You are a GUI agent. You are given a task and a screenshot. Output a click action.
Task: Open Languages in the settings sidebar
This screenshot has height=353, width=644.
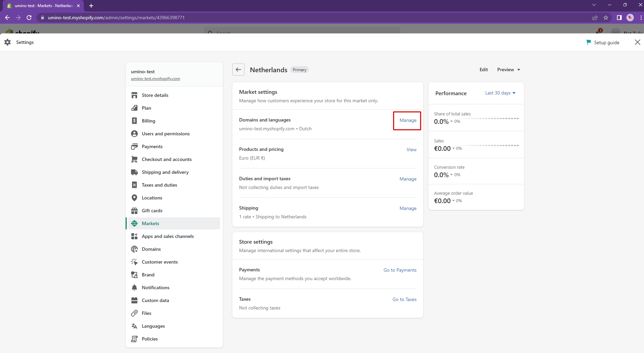[x=153, y=326]
